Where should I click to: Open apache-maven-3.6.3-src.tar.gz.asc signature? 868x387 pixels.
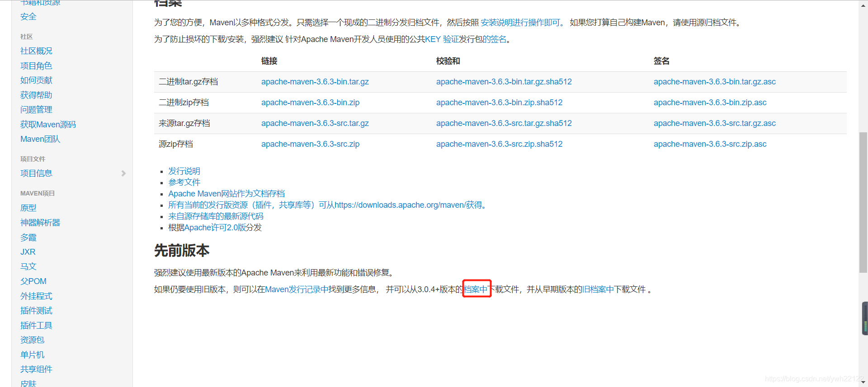715,123
